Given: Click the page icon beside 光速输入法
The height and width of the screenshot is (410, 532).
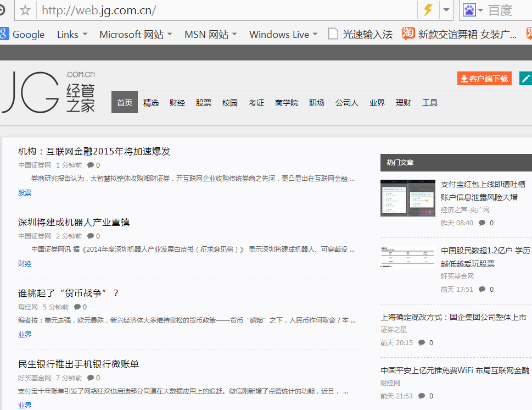Looking at the screenshot, I should tap(333, 34).
